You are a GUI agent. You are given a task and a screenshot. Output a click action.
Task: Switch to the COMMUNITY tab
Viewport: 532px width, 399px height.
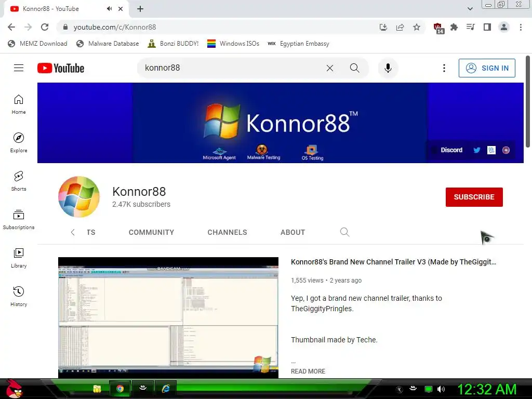click(151, 232)
